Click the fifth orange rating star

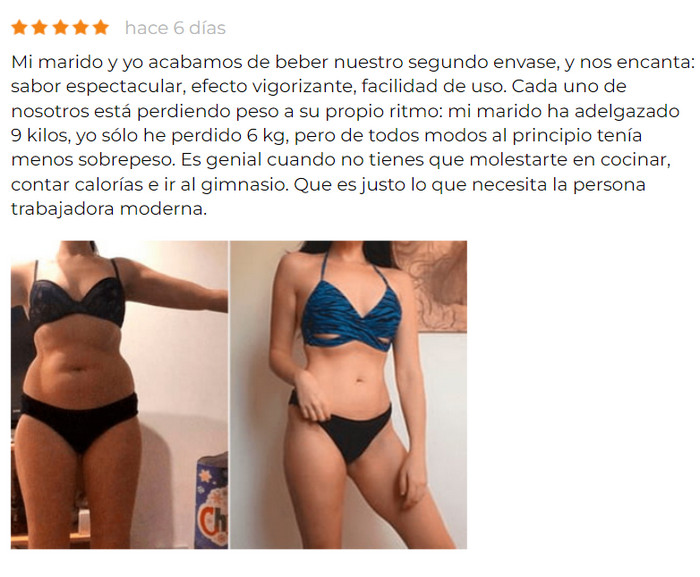click(x=101, y=27)
